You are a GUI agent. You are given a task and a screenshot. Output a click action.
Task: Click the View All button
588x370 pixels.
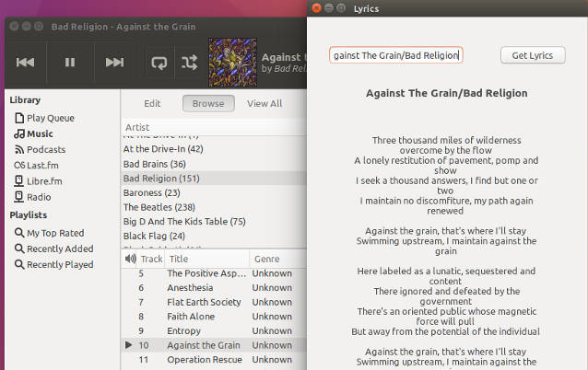pyautogui.click(x=265, y=104)
